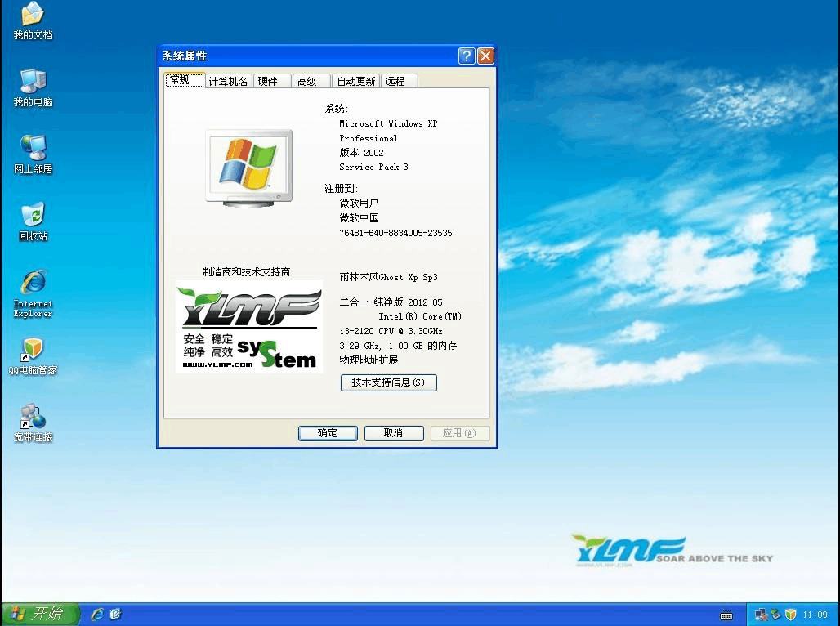Click the i3-2120 CPU @ 3.30GHz text
This screenshot has width=840, height=626.
[x=391, y=331]
